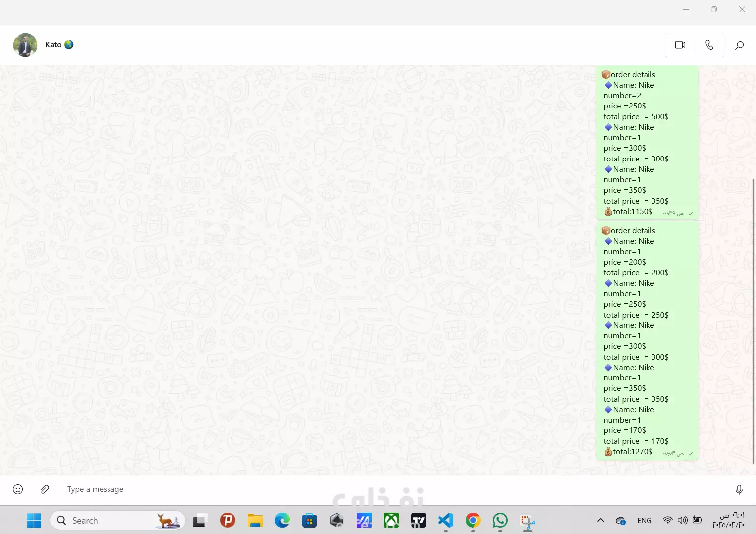756x534 pixels.
Task: Open Microsoft Store from the taskbar
Action: [310, 521]
